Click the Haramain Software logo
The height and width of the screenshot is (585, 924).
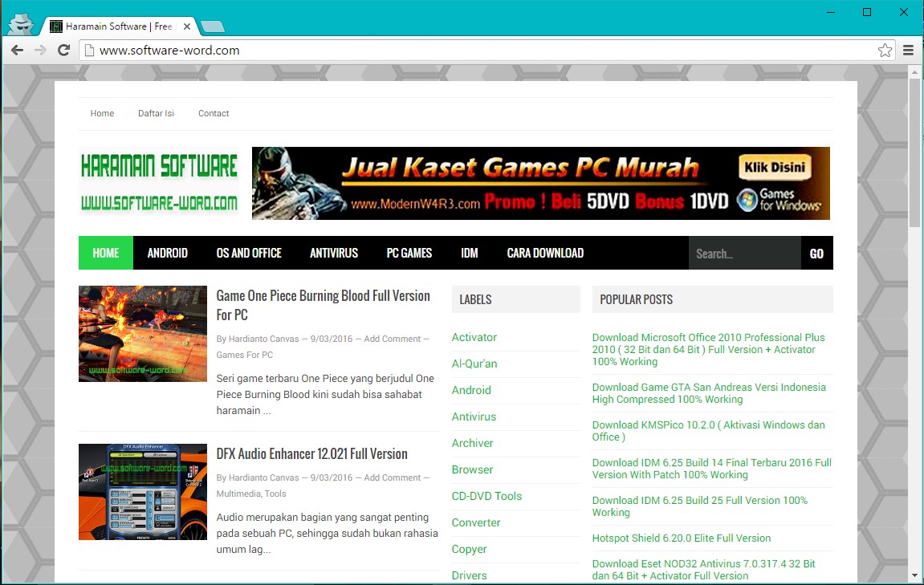tap(159, 182)
